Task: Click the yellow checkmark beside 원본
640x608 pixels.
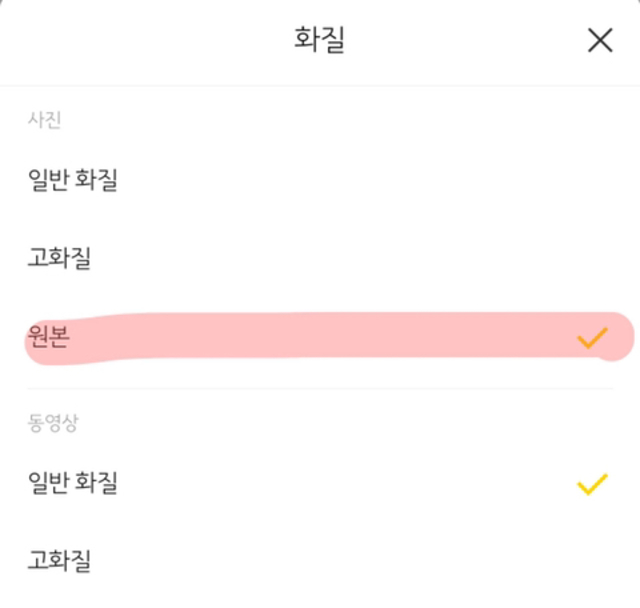Action: point(592,338)
